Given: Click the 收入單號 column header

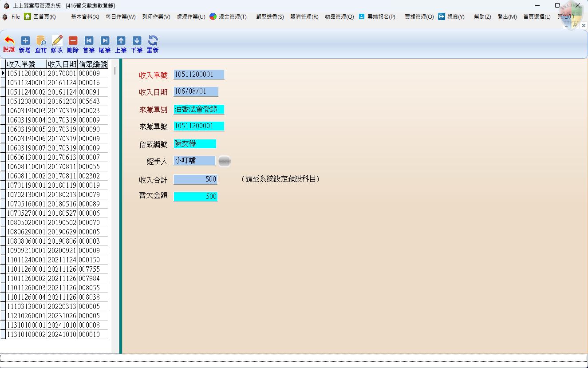Looking at the screenshot, I should pos(26,64).
